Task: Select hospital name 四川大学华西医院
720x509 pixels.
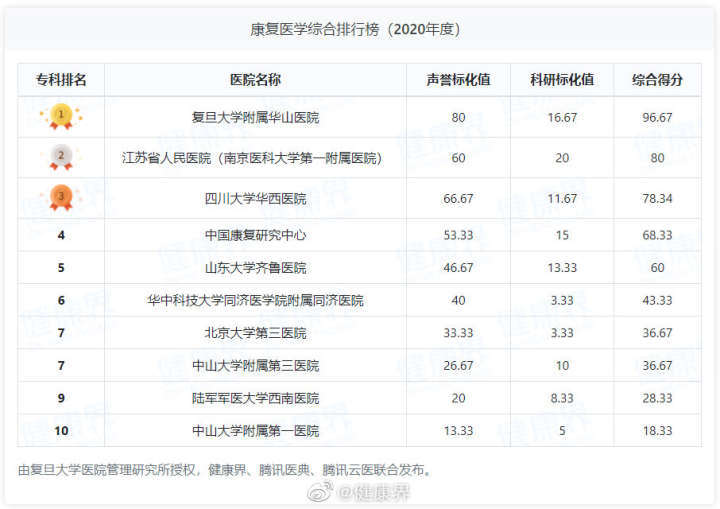Action: (x=255, y=199)
